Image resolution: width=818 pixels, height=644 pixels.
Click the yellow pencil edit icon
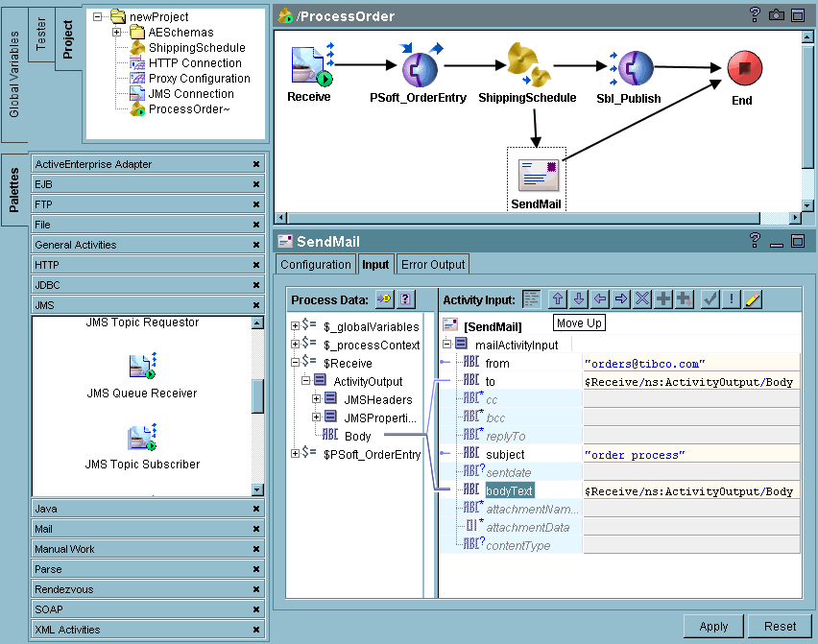click(x=753, y=298)
